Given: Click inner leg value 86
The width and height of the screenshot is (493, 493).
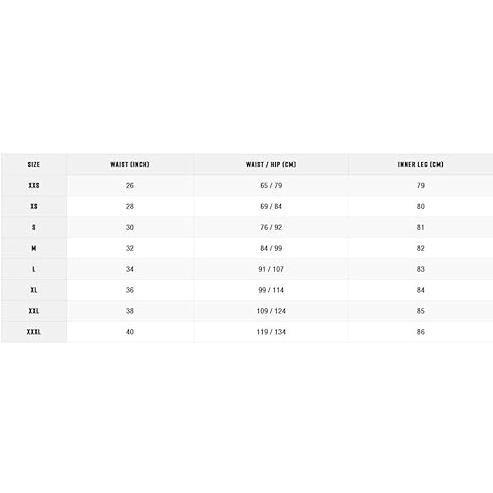Looking at the screenshot, I should coord(420,332).
